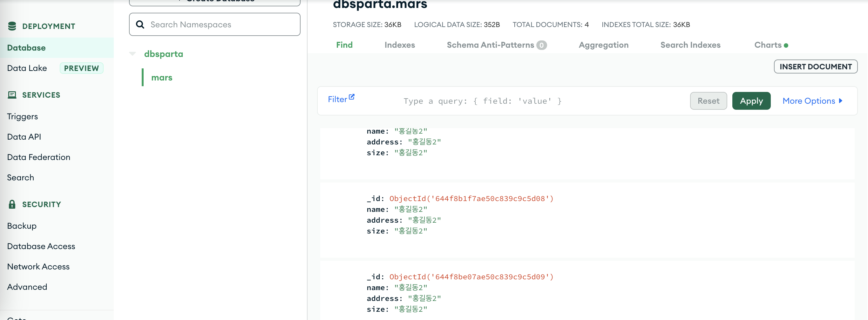Click the search magnifier icon in Namespaces
Viewport: 868px width, 320px height.
(140, 24)
